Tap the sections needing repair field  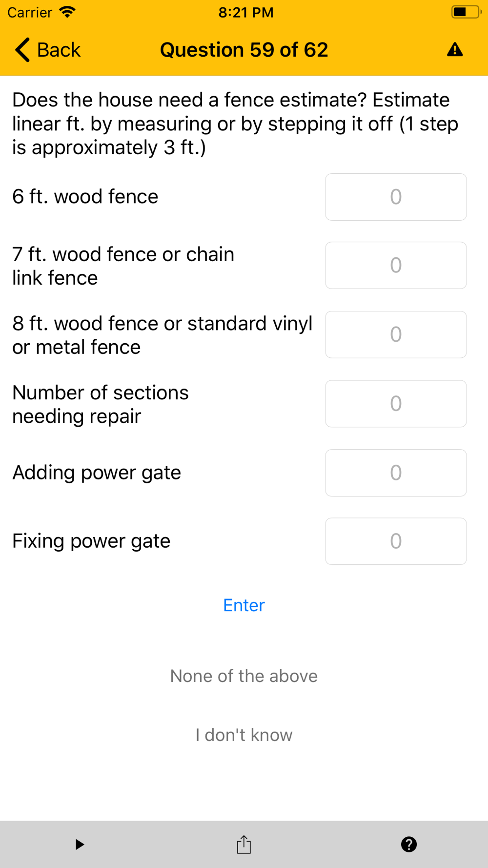(396, 404)
